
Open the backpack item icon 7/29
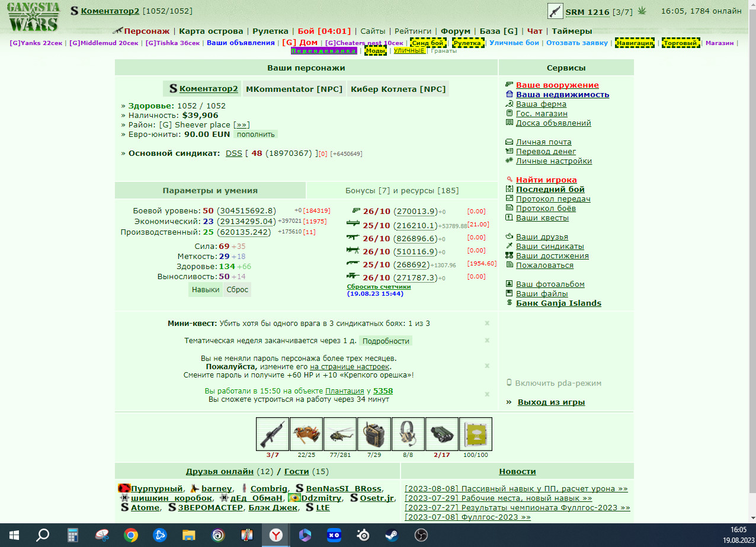click(x=374, y=434)
